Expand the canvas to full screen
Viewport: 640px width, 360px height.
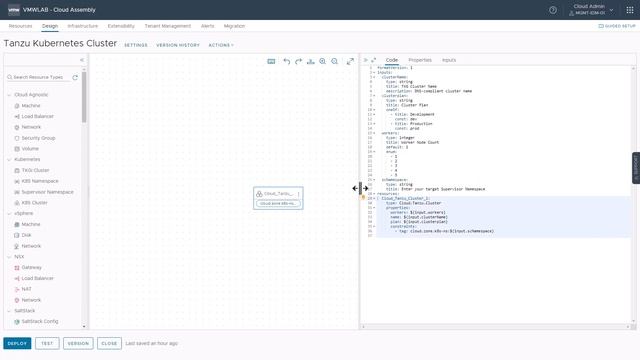pos(350,61)
